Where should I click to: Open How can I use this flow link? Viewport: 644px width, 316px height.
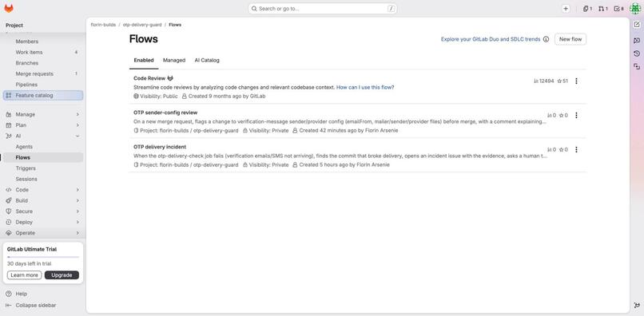coord(365,88)
